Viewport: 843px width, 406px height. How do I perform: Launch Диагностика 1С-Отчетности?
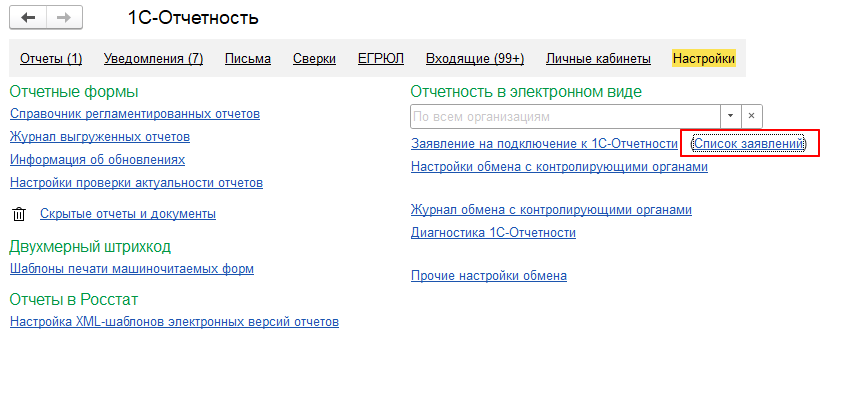point(494,233)
